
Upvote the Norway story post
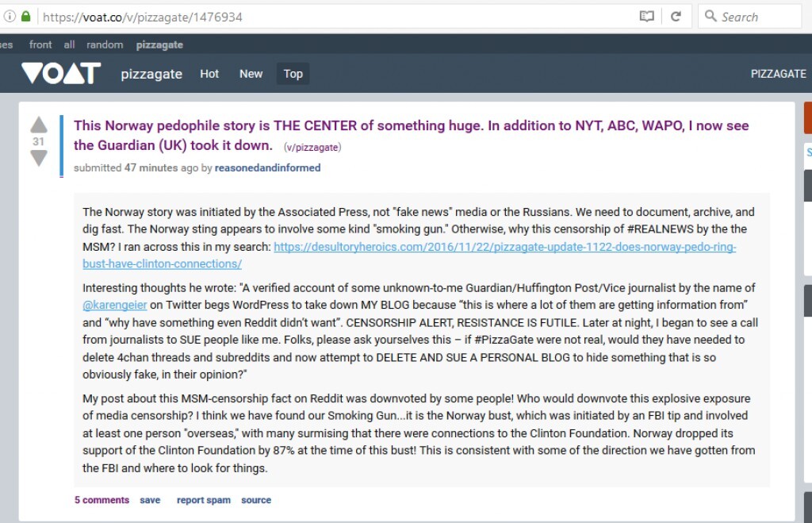pos(38,125)
